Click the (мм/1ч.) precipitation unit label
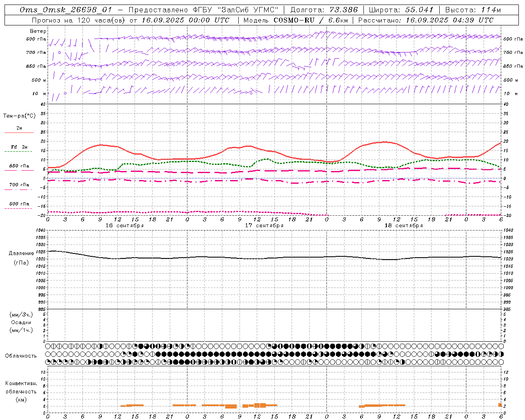Viewport: 525px width, 420px height. [x=21, y=330]
